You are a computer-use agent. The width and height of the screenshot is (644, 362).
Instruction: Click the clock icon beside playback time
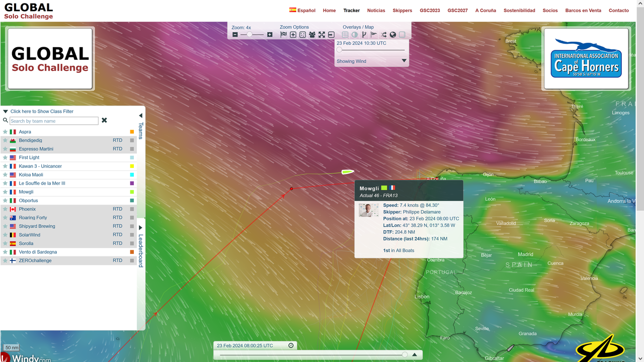coord(291,345)
